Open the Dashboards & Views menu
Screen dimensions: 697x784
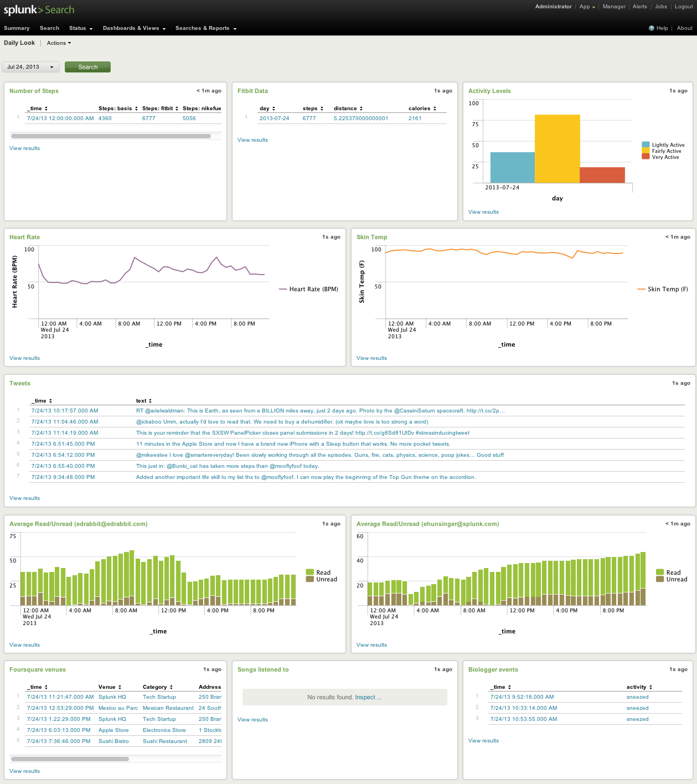133,28
